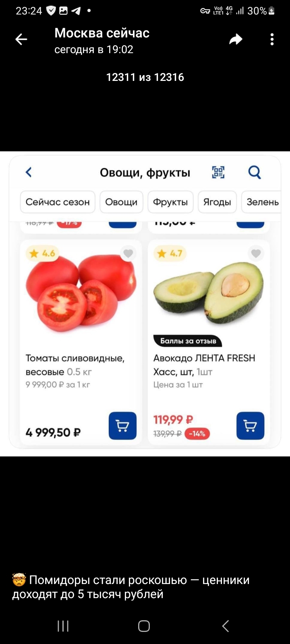Select the Овощи category tab

click(x=121, y=202)
